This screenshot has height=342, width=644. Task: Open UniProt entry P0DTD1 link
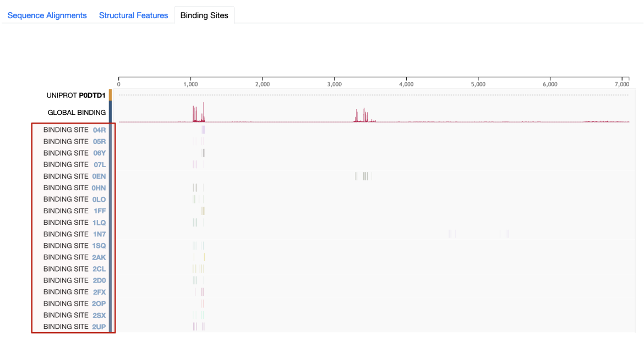tap(92, 95)
